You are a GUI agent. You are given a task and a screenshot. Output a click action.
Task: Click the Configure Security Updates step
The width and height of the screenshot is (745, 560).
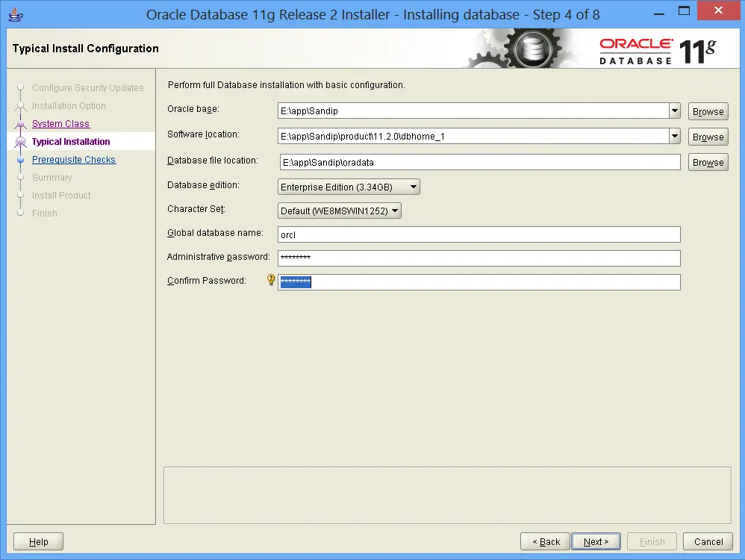pyautogui.click(x=88, y=88)
